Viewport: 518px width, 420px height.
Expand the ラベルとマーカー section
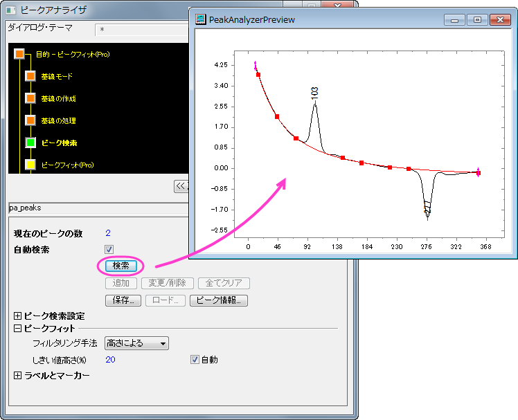click(18, 376)
